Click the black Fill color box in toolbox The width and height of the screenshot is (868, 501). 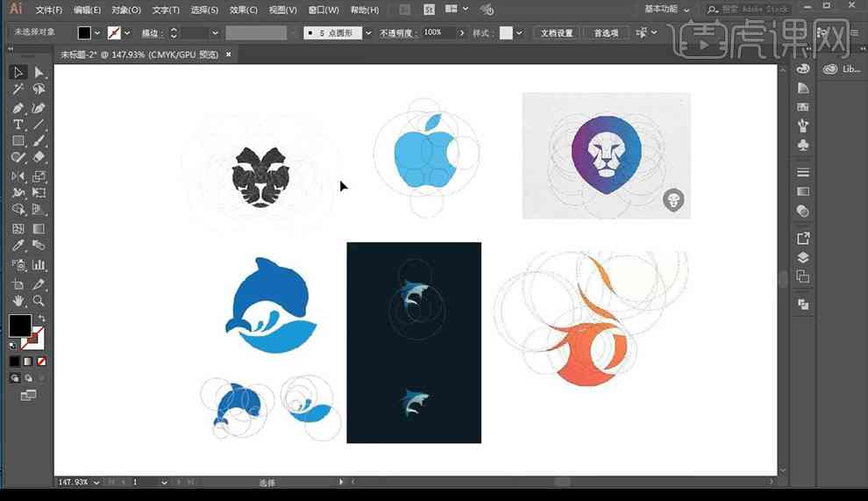(18, 325)
